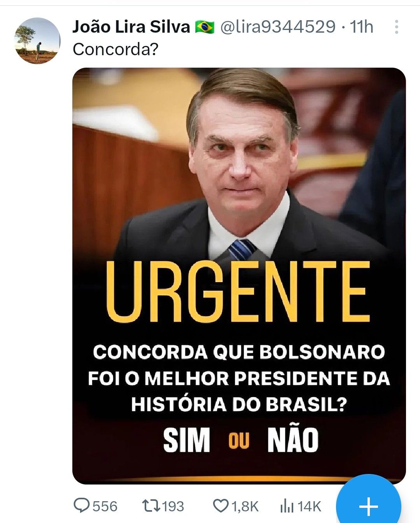The image size is (420, 523).
Task: Enlarge image at yellow URGENTE headline
Action: click(238, 292)
